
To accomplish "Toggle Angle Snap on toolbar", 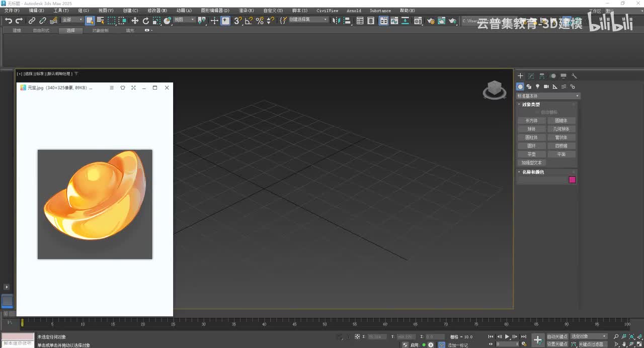I will [x=249, y=21].
